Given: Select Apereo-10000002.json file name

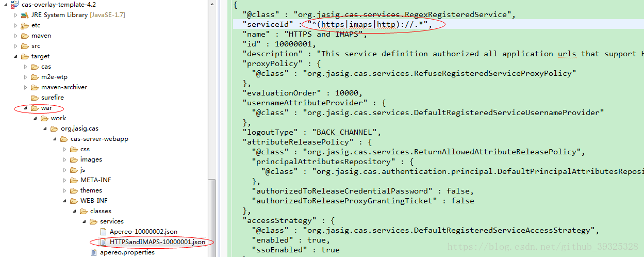Looking at the screenshot, I should tap(143, 232).
